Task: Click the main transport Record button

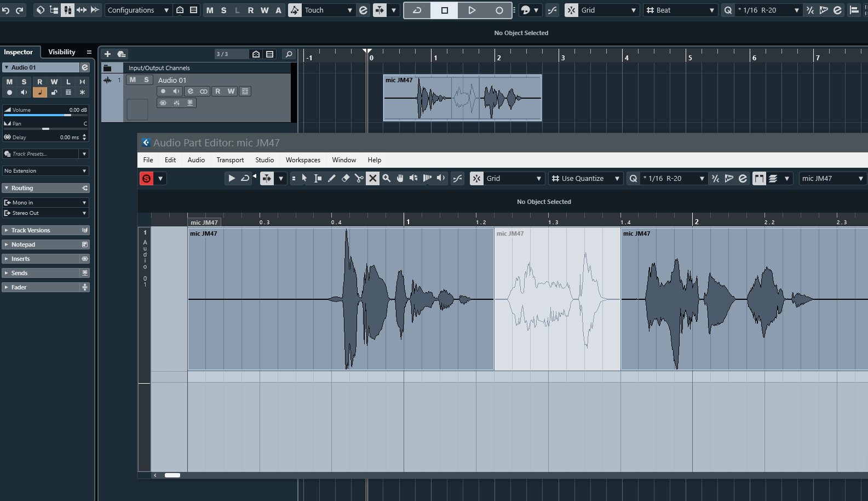Action: coord(499,10)
